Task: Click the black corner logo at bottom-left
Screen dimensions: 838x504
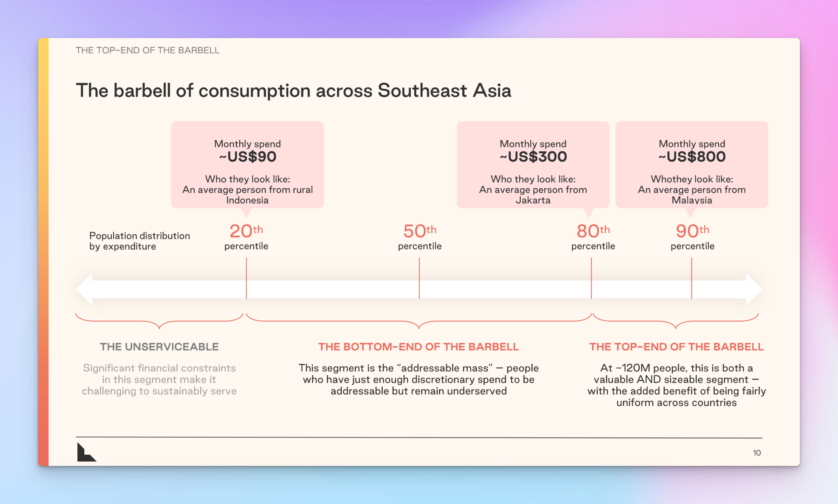Action: click(x=86, y=452)
